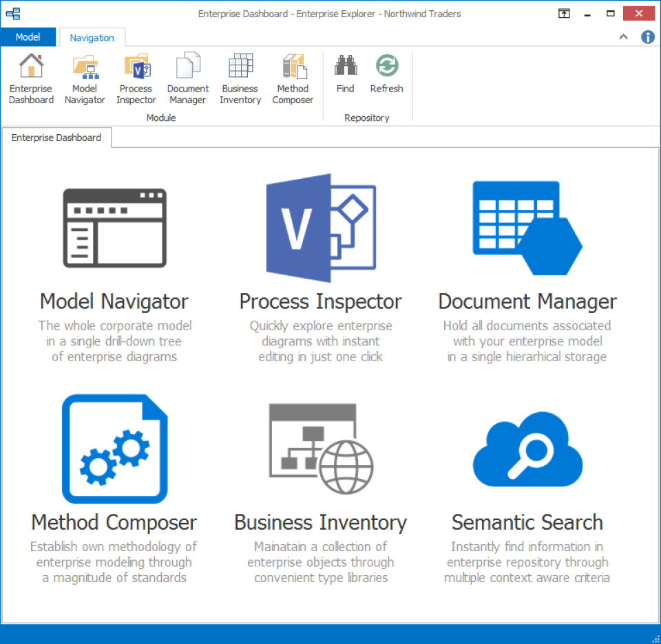Open Semantic Search from its dashboard tile
661x644 pixels.
527,449
